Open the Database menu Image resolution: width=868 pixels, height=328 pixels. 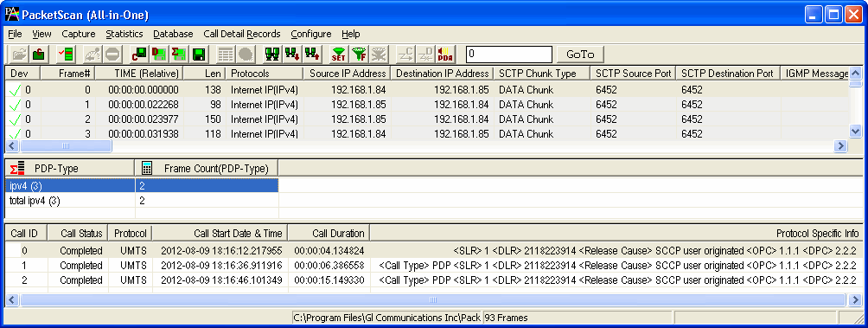pos(173,34)
